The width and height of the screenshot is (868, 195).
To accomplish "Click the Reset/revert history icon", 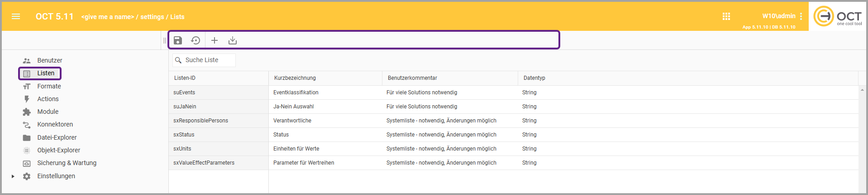I will coord(196,40).
